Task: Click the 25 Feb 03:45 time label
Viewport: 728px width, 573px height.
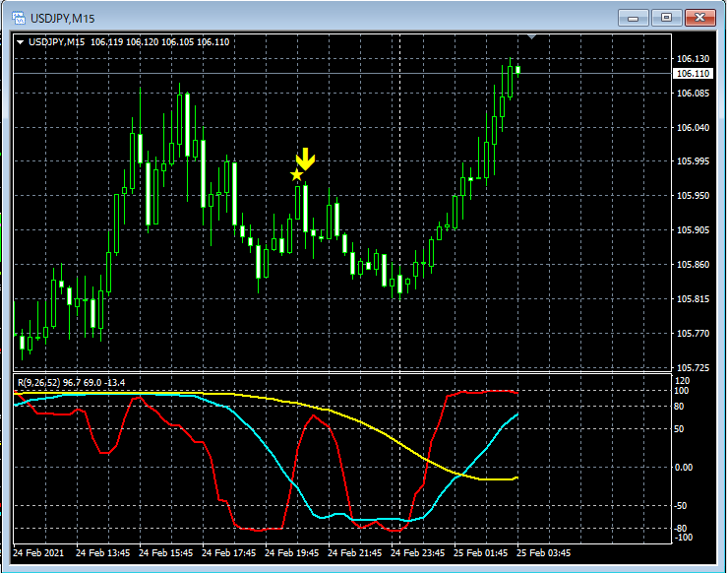Action: point(544,553)
